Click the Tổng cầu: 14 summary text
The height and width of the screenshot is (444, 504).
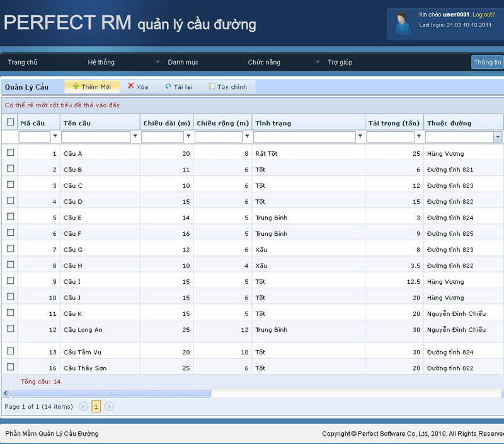[x=40, y=382]
